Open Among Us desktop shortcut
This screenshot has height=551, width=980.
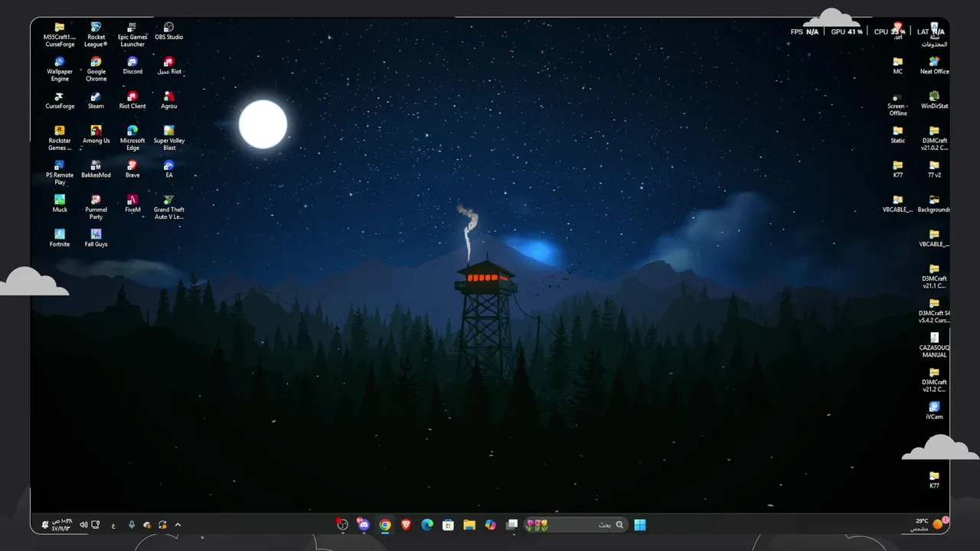click(x=96, y=135)
